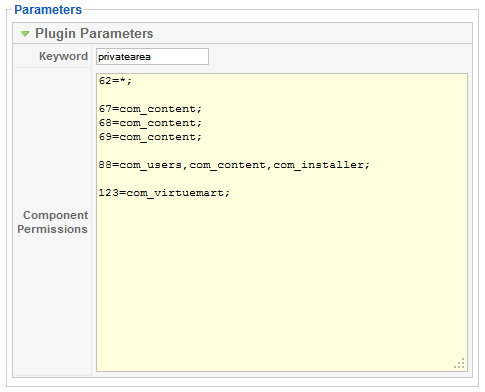This screenshot has height=392, width=485.
Task: Collapse Plugin Parameters using green triangle
Action: [x=25, y=34]
